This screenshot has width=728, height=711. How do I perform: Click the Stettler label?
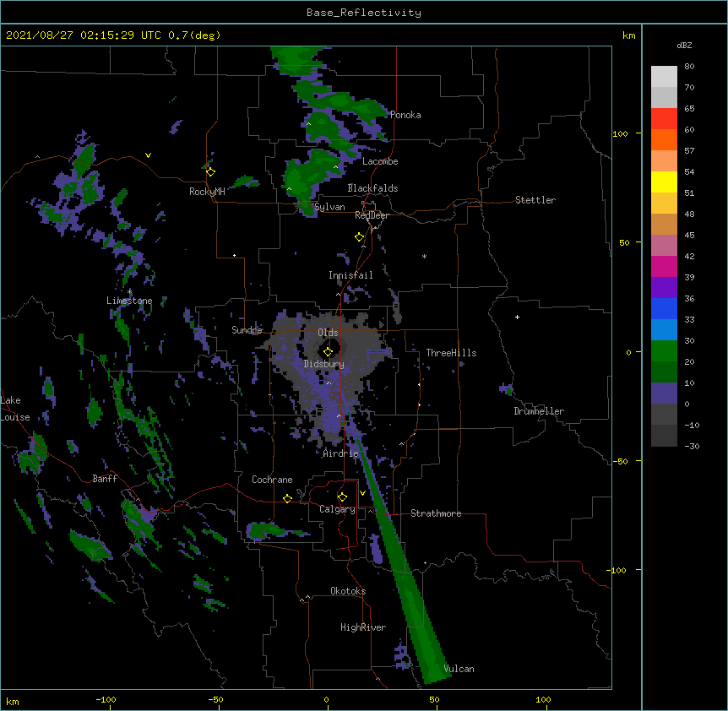(535, 200)
